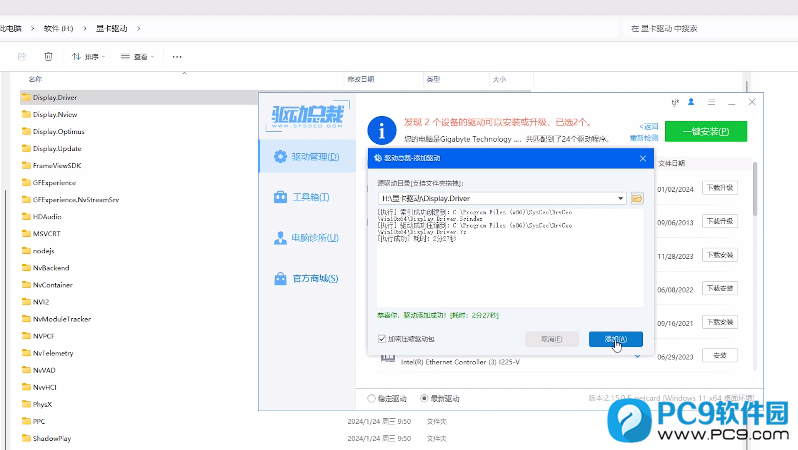Click the 返回 link
Image resolution: width=798 pixels, height=450 pixels.
(649, 126)
